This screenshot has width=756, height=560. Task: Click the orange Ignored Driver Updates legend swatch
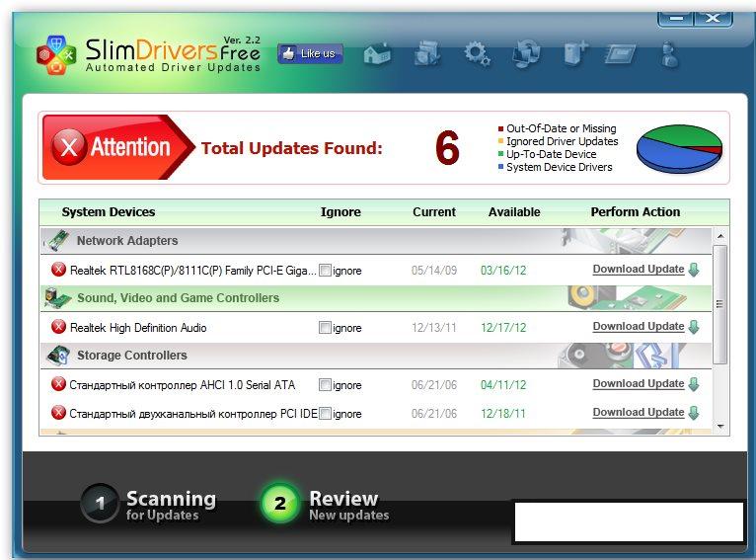500,141
